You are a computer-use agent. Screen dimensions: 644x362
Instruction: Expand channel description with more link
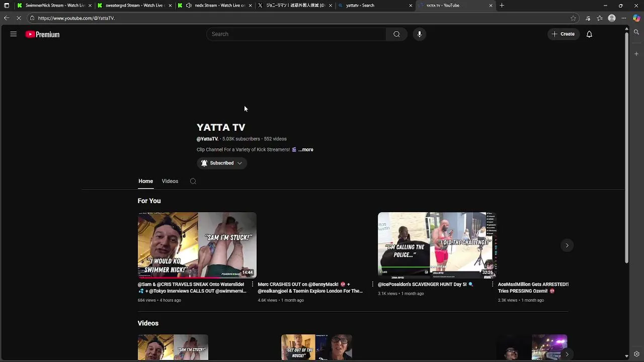[306, 149]
